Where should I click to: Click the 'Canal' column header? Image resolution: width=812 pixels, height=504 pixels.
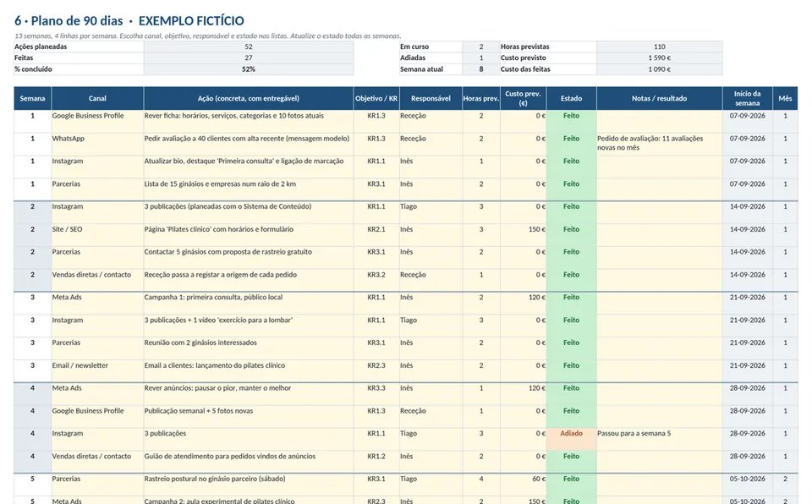[x=97, y=98]
